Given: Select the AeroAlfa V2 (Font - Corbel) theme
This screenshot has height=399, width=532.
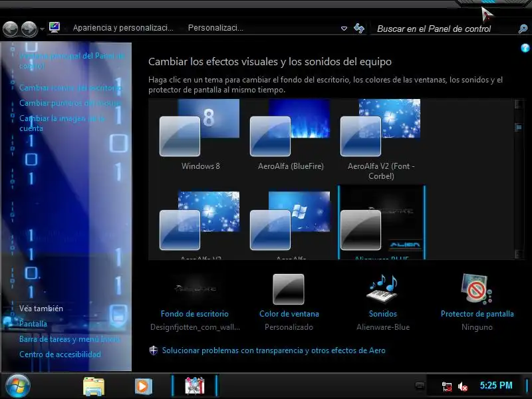Looking at the screenshot, I should [380, 140].
